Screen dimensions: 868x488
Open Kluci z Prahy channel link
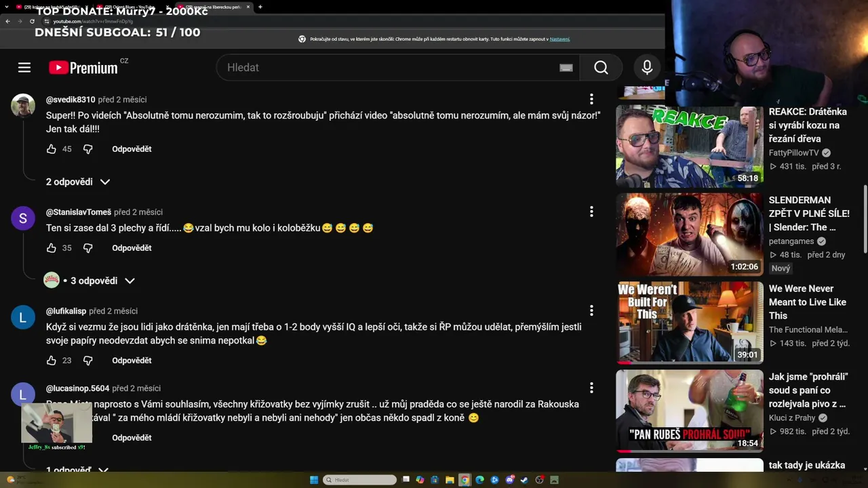coord(793,418)
